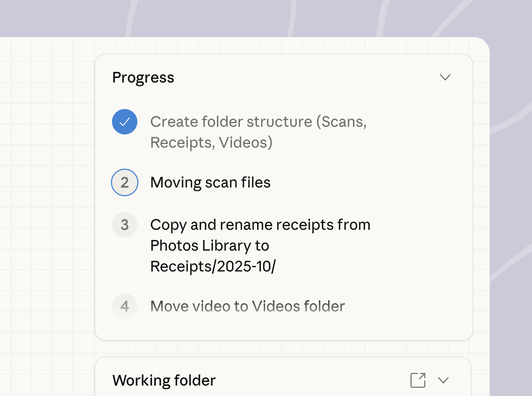Select the Working folder header
This screenshot has width=532, height=396.
164,380
